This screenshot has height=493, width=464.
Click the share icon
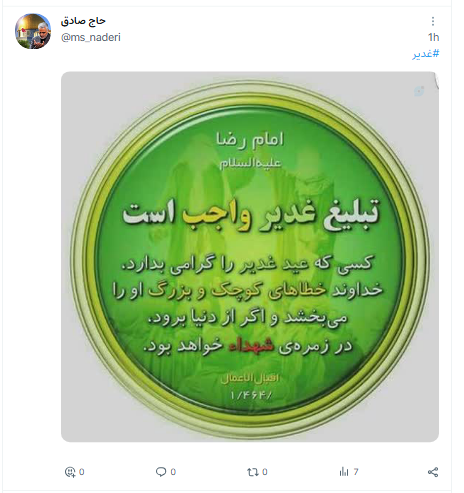(433, 472)
